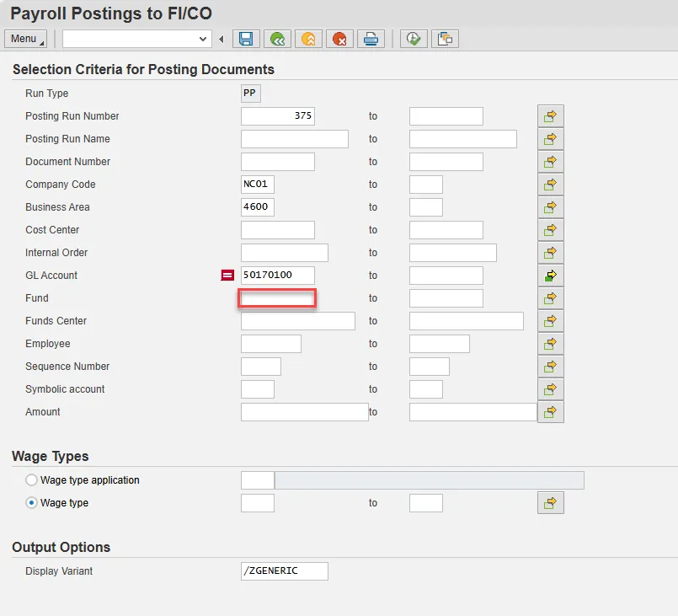The image size is (678, 616).
Task: Open the transaction command field dropdown
Action: click(x=203, y=39)
